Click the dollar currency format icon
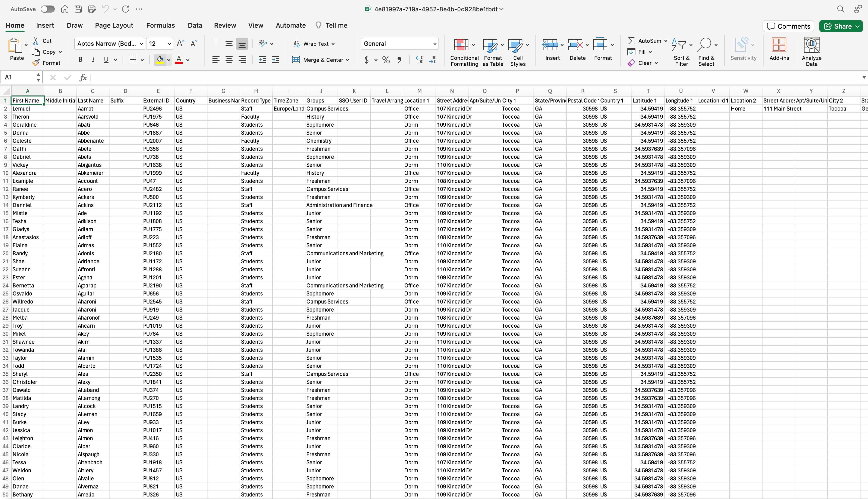This screenshot has width=868, height=499. coord(366,60)
